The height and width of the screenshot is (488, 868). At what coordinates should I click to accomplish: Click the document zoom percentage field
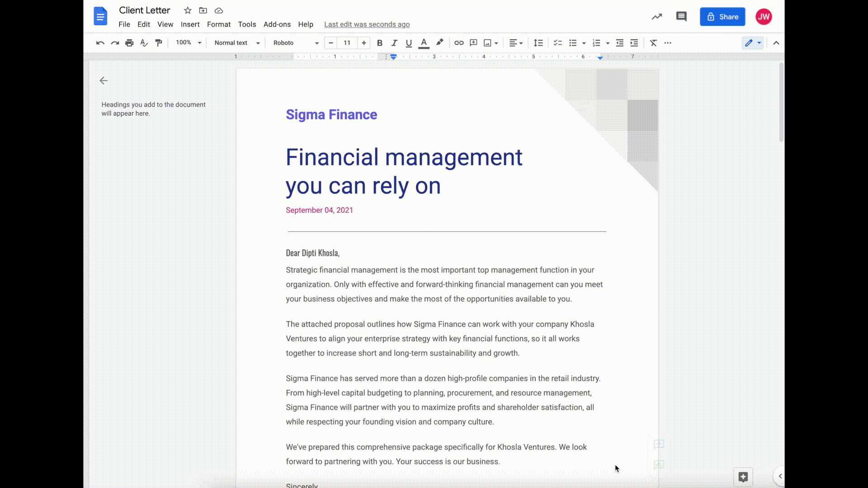[183, 42]
